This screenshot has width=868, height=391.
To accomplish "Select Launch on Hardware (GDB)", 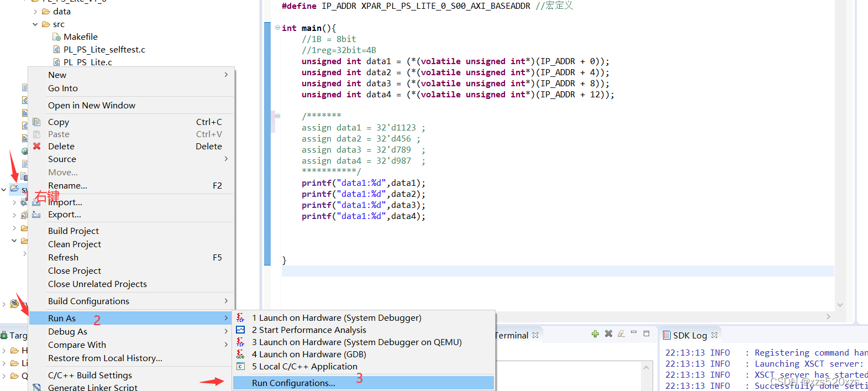I will 364,354.
